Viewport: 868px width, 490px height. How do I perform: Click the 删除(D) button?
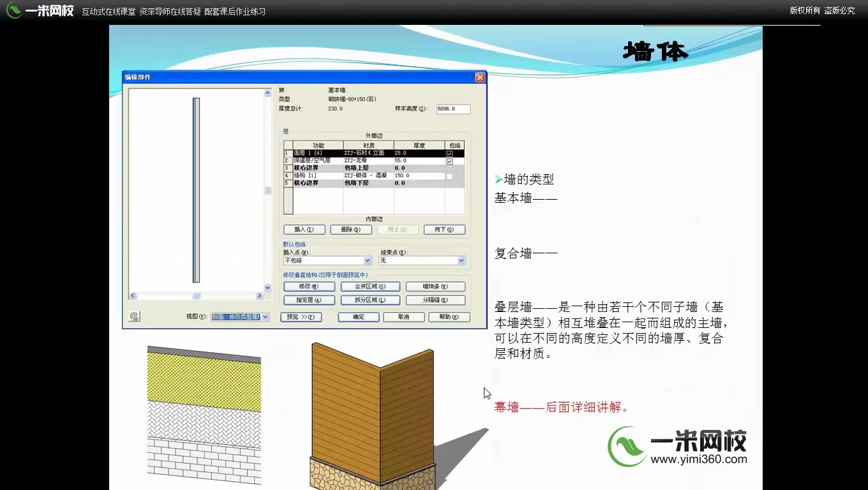(351, 230)
